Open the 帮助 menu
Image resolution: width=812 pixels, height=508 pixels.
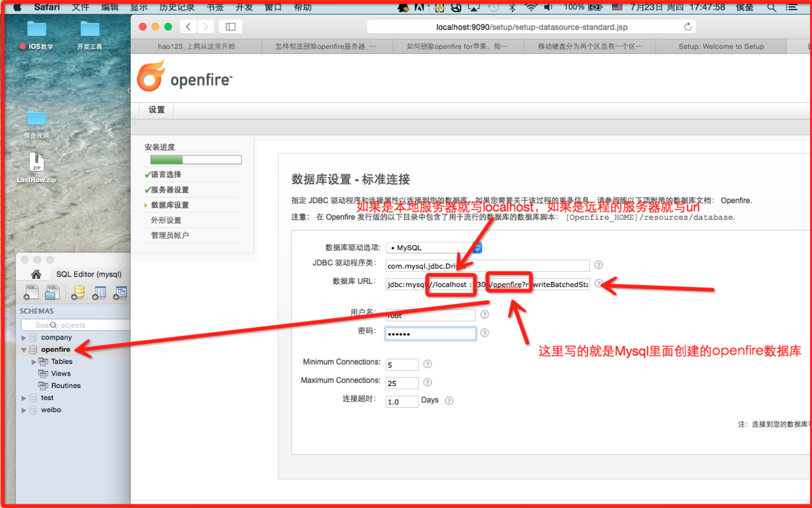(303, 7)
